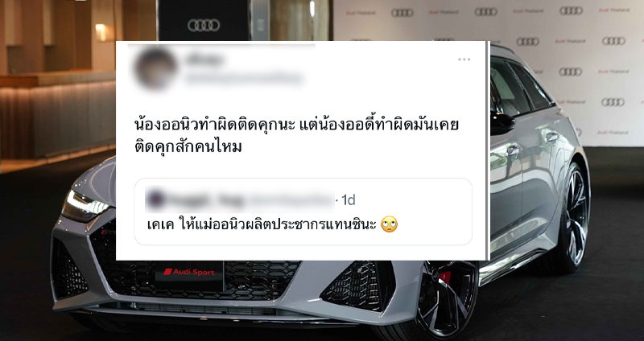Click the 1d timestamp in the quoted tweet
Image resolution: width=644 pixels, height=341 pixels.
click(349, 199)
